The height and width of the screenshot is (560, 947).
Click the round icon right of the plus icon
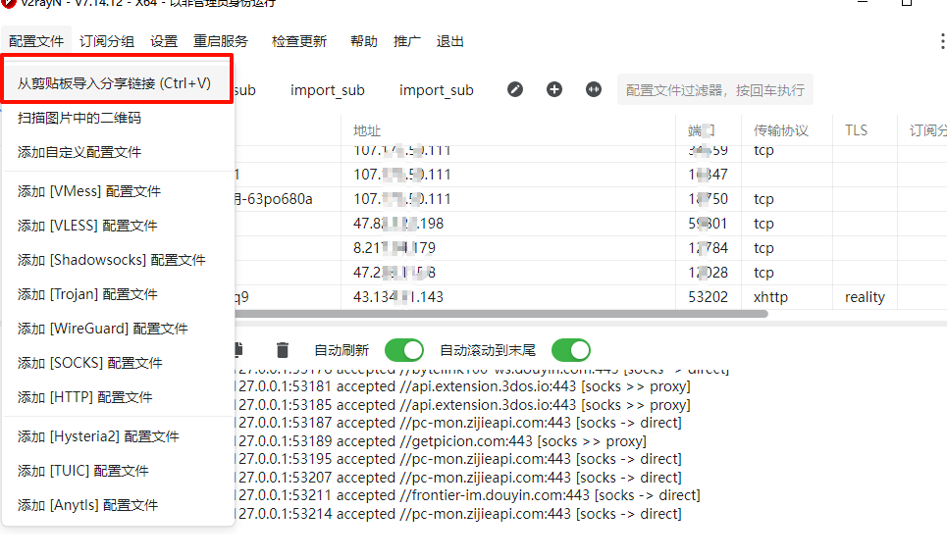[594, 89]
